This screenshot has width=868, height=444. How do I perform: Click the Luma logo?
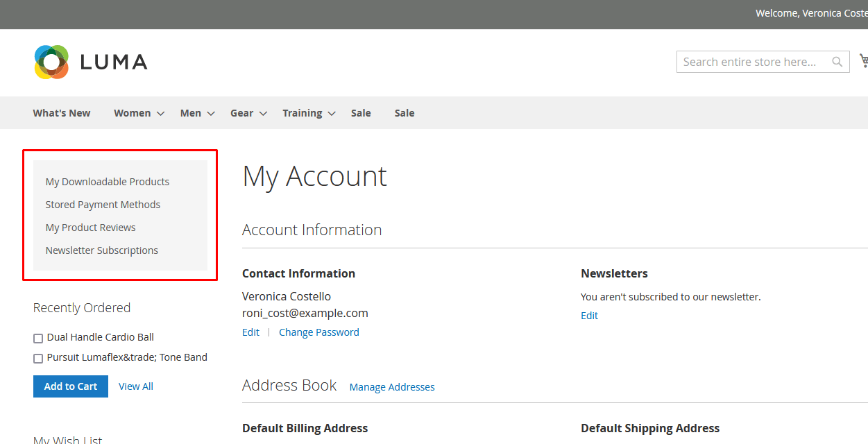[x=90, y=62]
